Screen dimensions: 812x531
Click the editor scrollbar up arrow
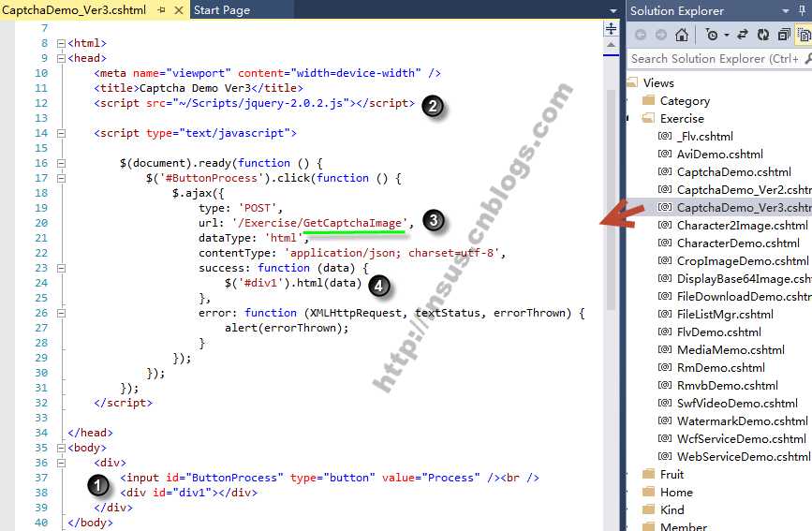pyautogui.click(x=611, y=45)
